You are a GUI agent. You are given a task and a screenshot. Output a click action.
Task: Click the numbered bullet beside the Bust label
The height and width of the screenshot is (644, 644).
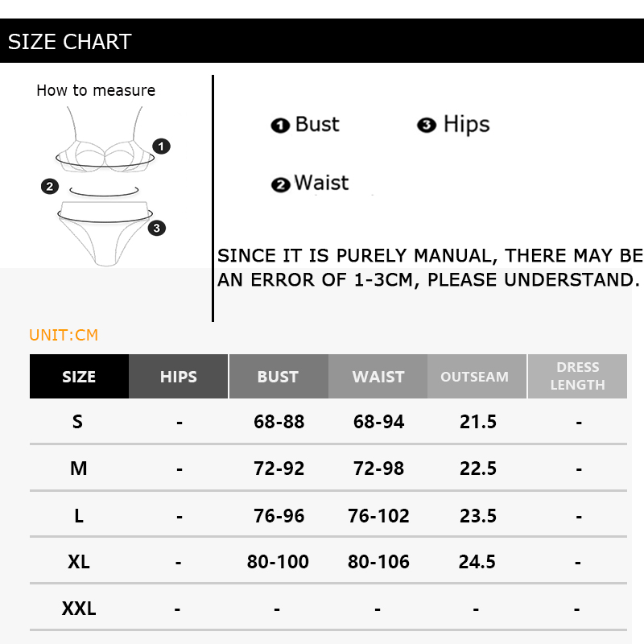pos(280,126)
